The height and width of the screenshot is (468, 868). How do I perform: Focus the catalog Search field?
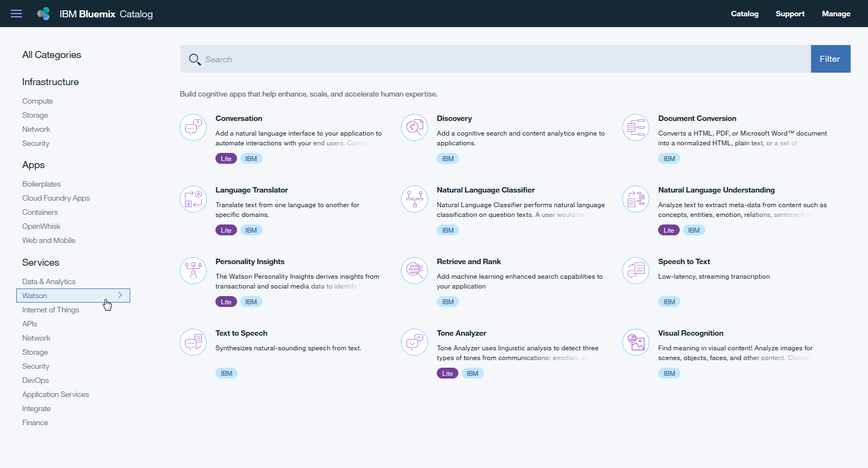tap(496, 59)
